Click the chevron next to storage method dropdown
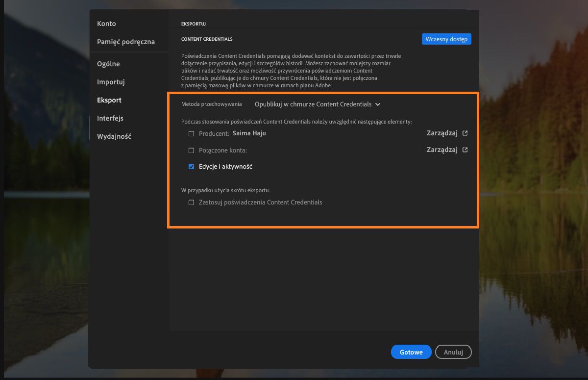 pos(377,104)
